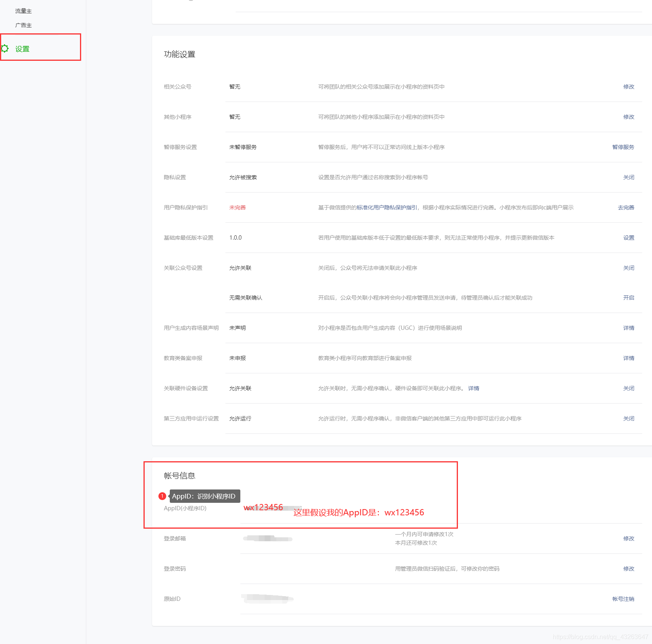Open the inline 详情 link in hardware description
Image resolution: width=652 pixels, height=644 pixels.
pos(474,388)
